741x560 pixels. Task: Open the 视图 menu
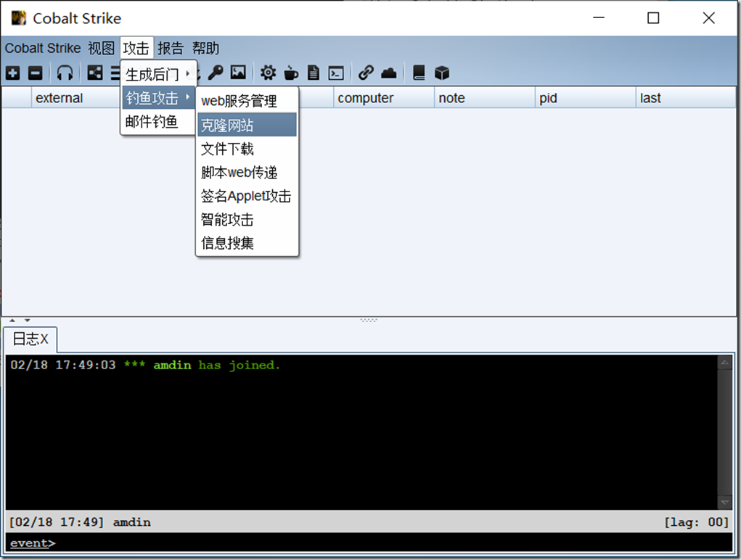pos(101,48)
